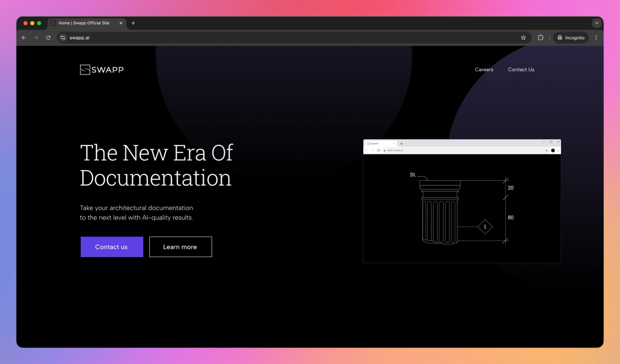Click the swapp.ai address bar
Viewport: 620px width, 364px height.
pos(295,38)
